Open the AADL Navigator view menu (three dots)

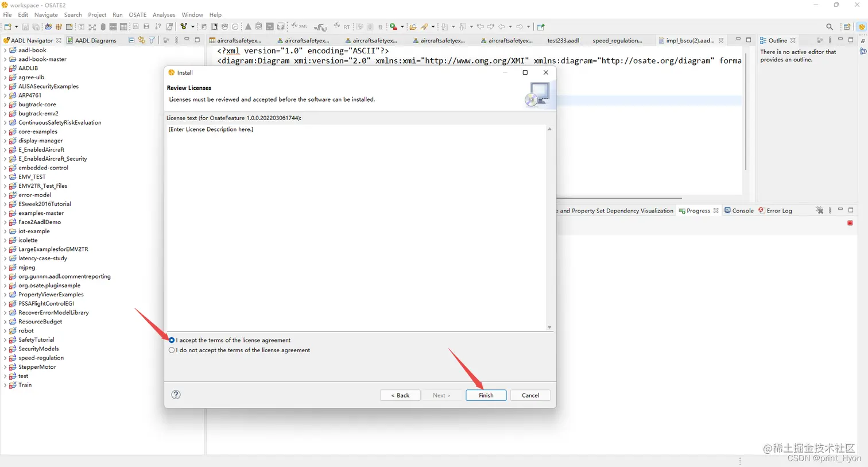(176, 40)
